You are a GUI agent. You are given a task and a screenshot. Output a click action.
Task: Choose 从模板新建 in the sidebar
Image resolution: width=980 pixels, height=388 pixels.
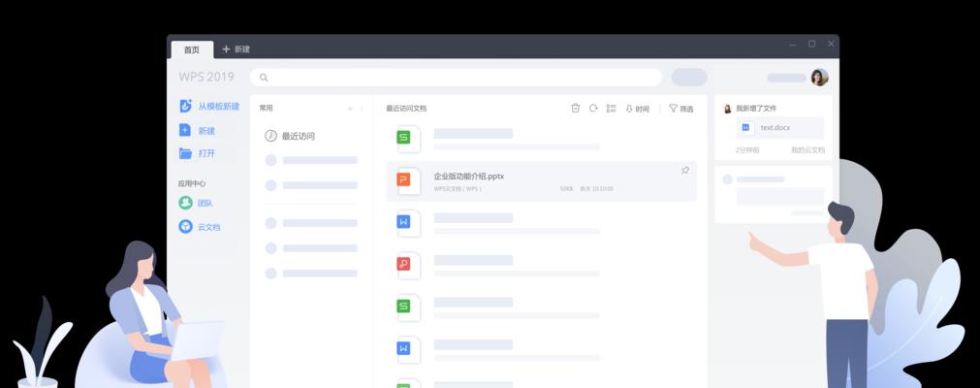209,107
